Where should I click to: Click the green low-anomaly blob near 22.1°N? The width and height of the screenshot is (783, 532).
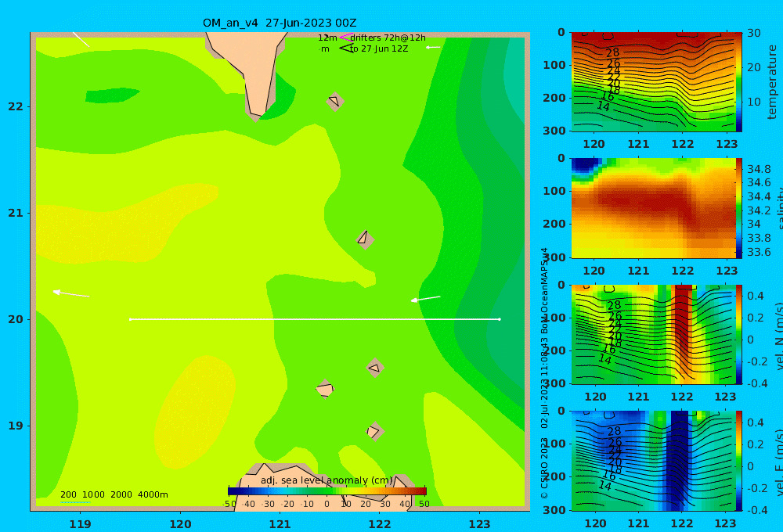tap(112, 95)
